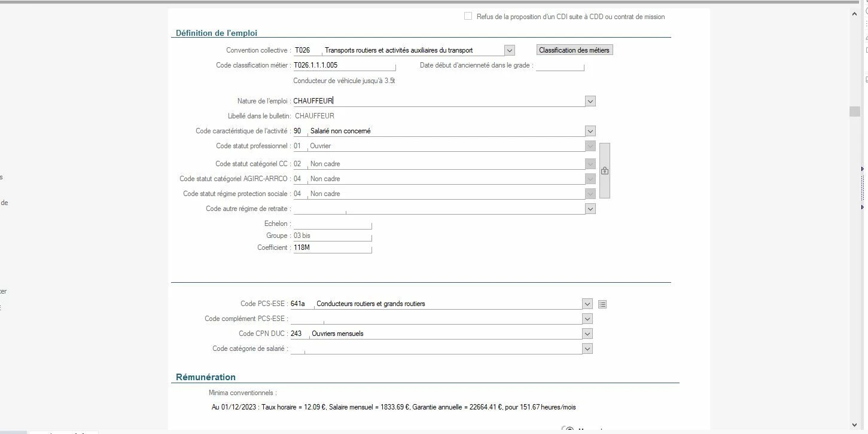
Task: Click the Code statut catégoriel CC dropdown arrow
Action: [590, 164]
